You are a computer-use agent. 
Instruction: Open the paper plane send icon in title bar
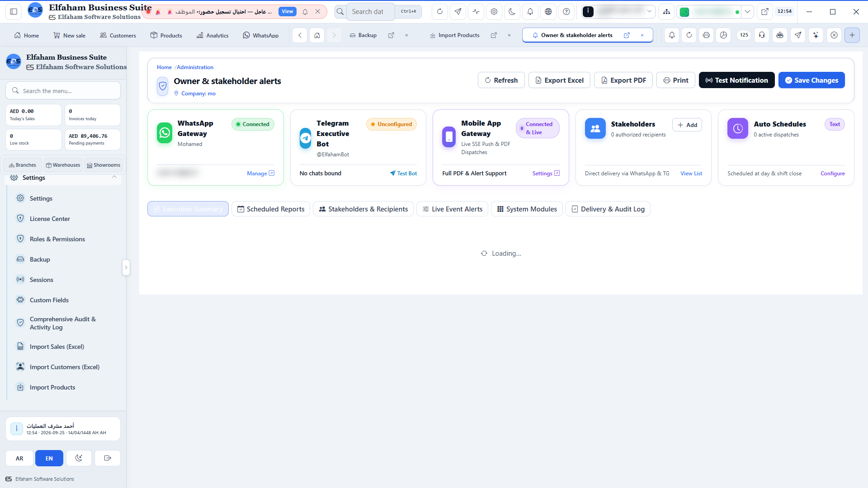(x=458, y=12)
